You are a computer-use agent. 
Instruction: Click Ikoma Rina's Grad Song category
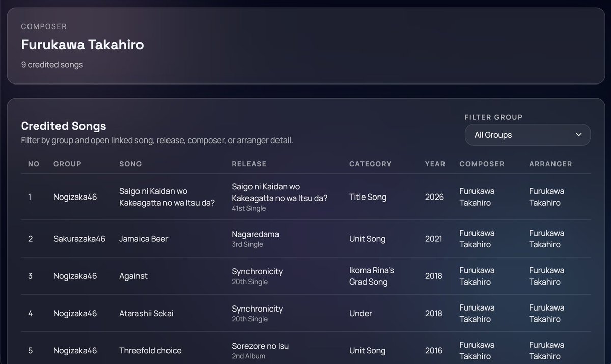click(372, 276)
